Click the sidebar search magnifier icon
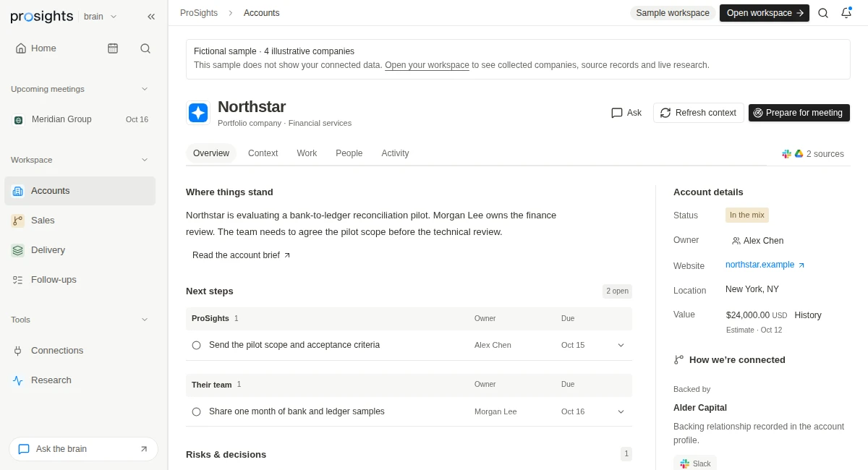Viewport: 868px width, 470px height. 145,48
